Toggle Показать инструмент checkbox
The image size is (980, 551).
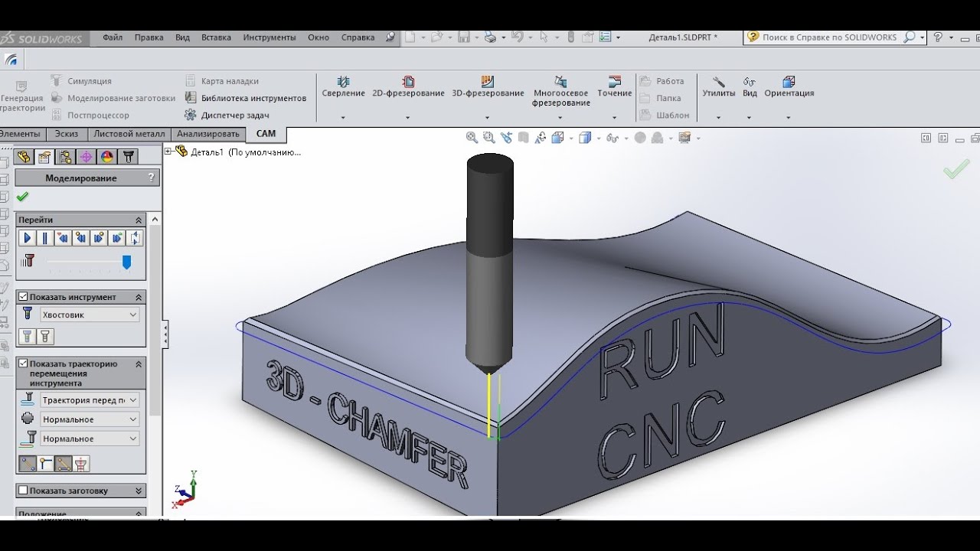pyautogui.click(x=23, y=297)
